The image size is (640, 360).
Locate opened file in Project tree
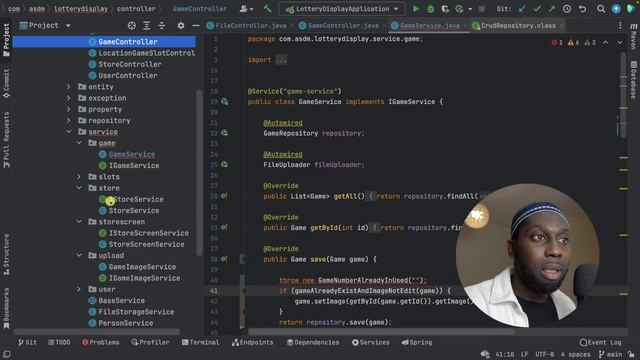point(131,25)
